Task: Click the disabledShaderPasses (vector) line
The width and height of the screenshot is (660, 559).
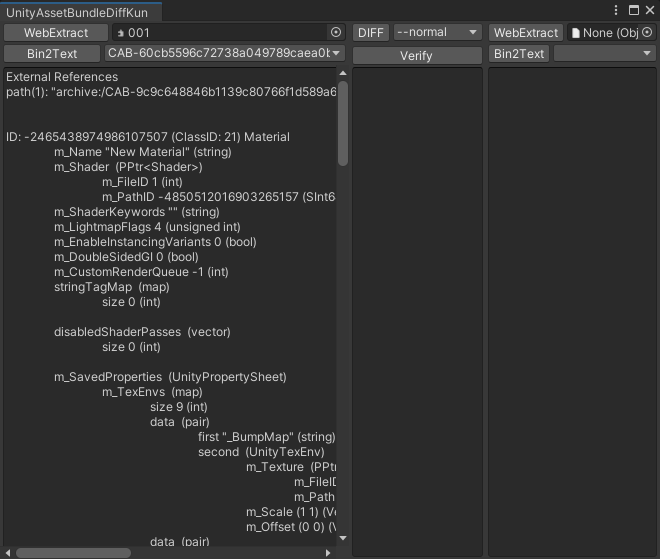Action: click(142, 332)
